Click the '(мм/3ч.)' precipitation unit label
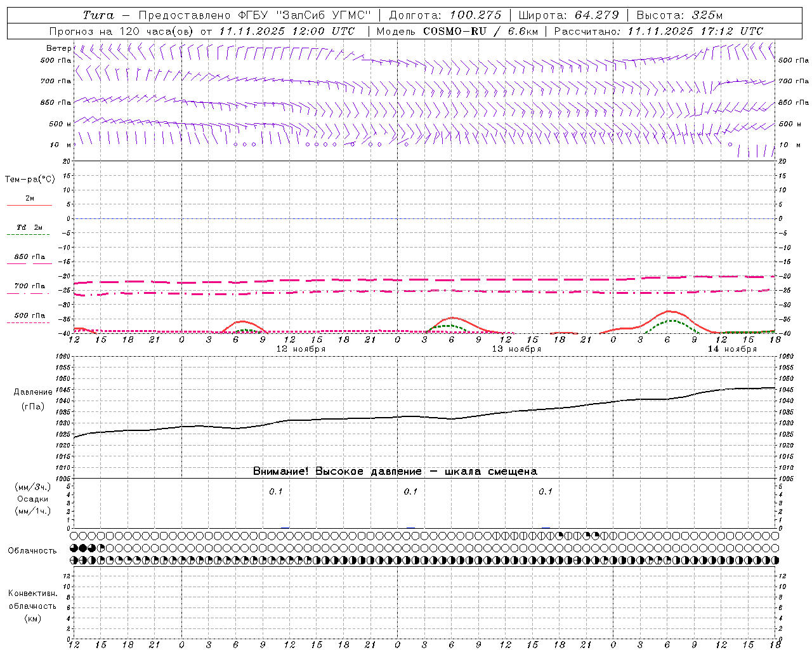The image size is (812, 650). pyautogui.click(x=32, y=487)
